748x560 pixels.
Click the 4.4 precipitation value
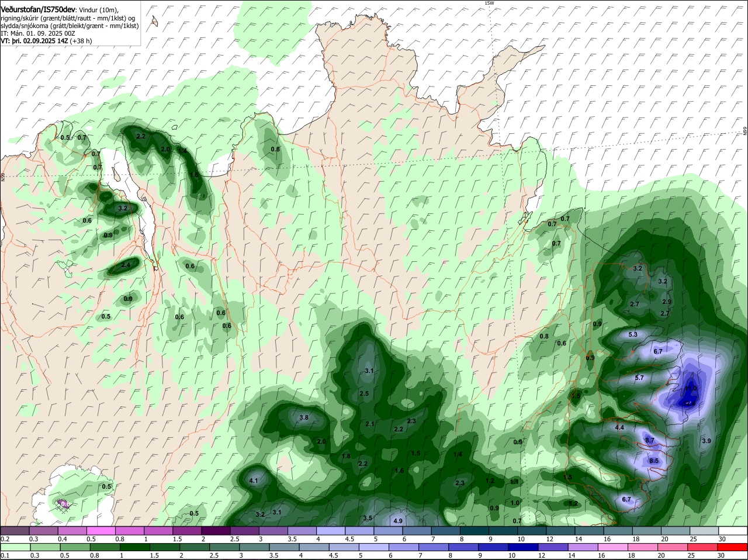point(620,427)
